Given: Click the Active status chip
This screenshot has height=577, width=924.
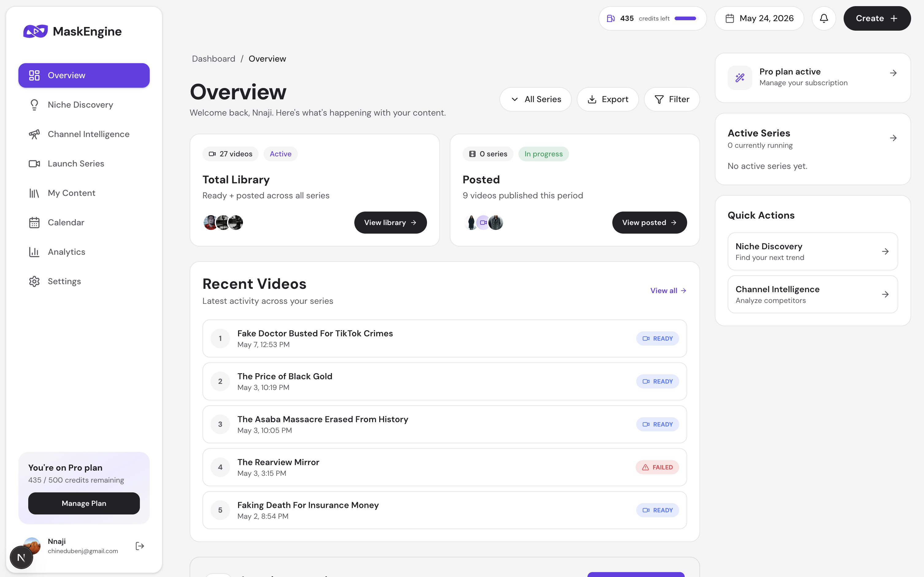Looking at the screenshot, I should (280, 154).
